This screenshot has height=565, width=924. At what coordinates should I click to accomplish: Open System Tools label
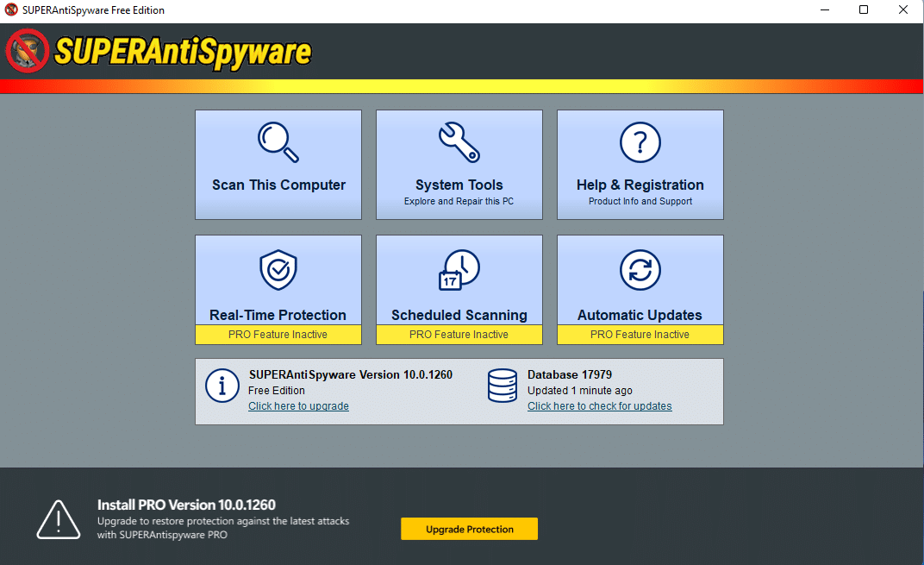[459, 185]
